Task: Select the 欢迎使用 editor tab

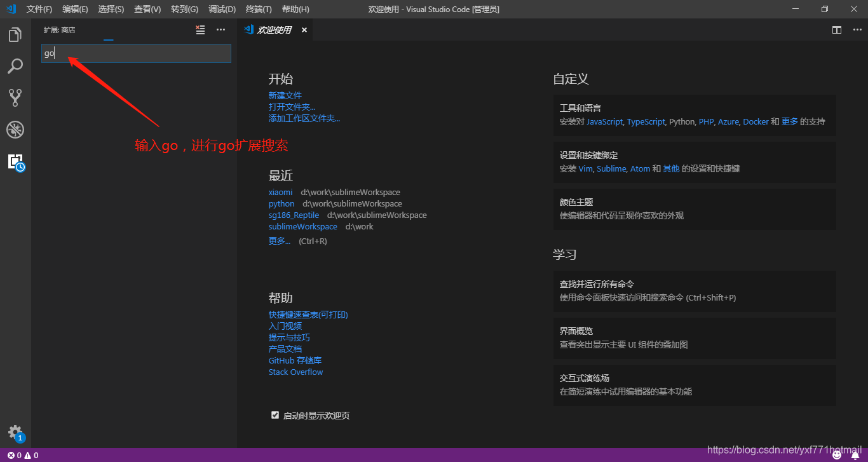Action: [275, 30]
